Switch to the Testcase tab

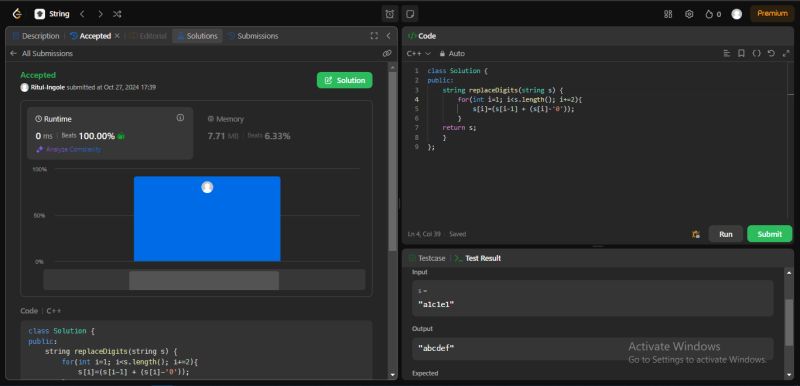click(427, 258)
